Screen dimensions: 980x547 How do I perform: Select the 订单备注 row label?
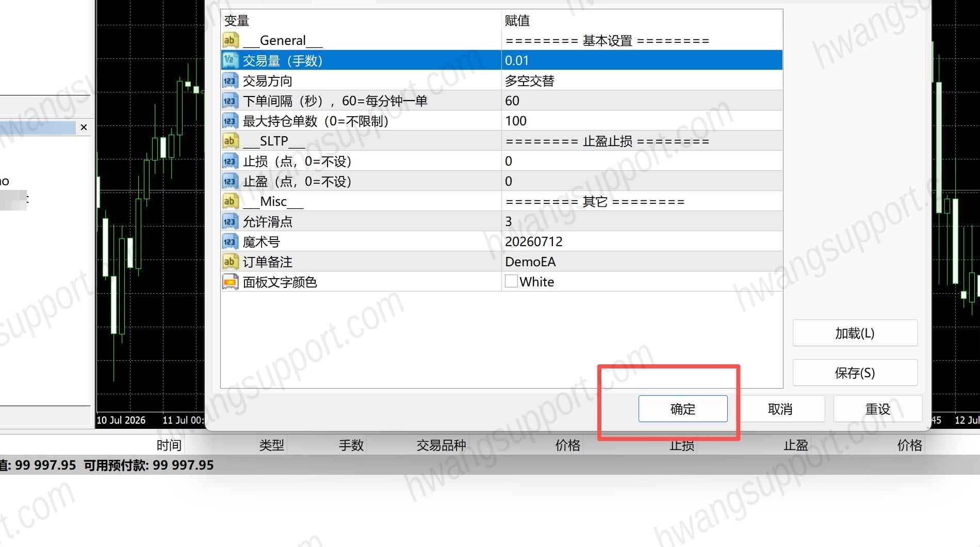[x=267, y=262]
